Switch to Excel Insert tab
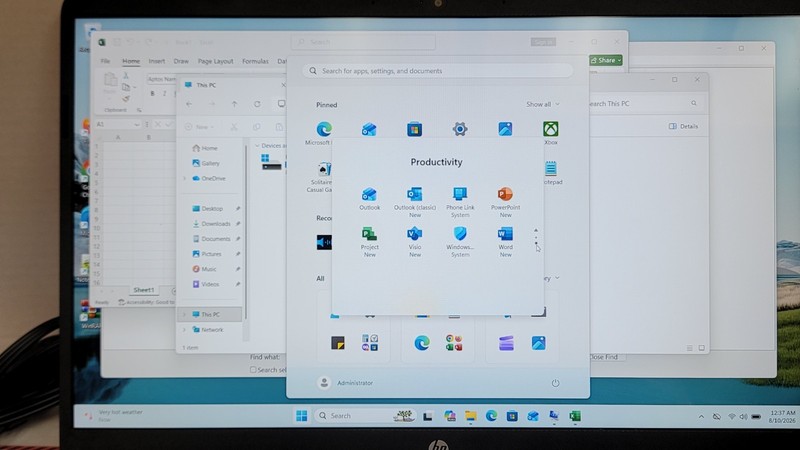The width and height of the screenshot is (800, 450). pos(157,61)
